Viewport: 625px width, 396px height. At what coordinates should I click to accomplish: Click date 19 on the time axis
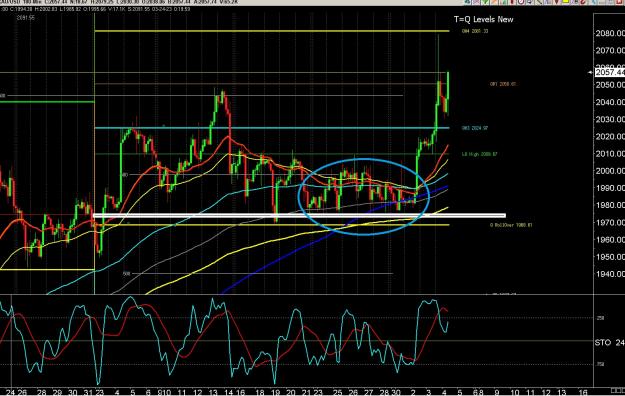[x=275, y=392]
